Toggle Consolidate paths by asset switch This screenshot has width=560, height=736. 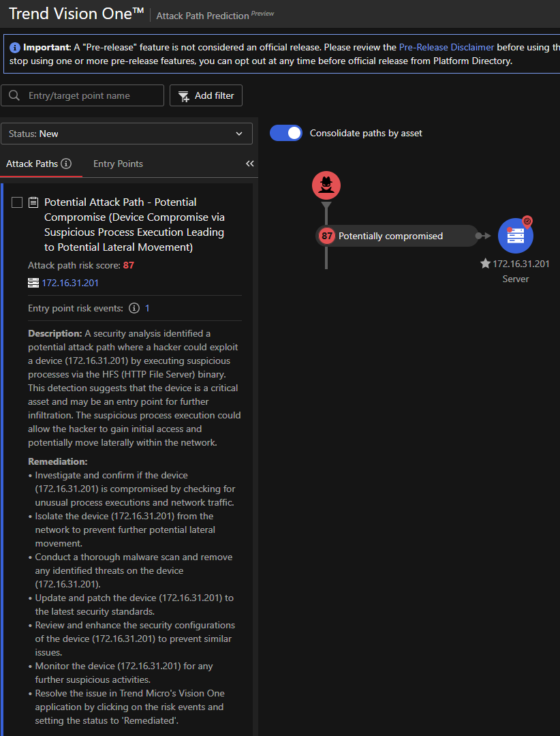click(x=286, y=133)
